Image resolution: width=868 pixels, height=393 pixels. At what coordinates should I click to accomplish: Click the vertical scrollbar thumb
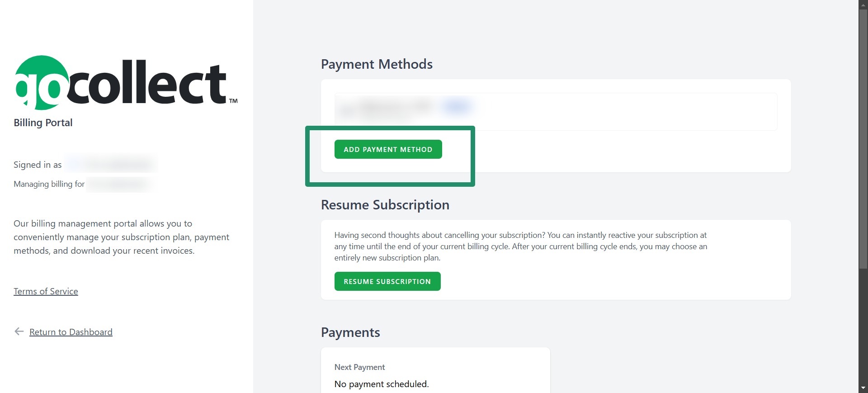(x=863, y=138)
